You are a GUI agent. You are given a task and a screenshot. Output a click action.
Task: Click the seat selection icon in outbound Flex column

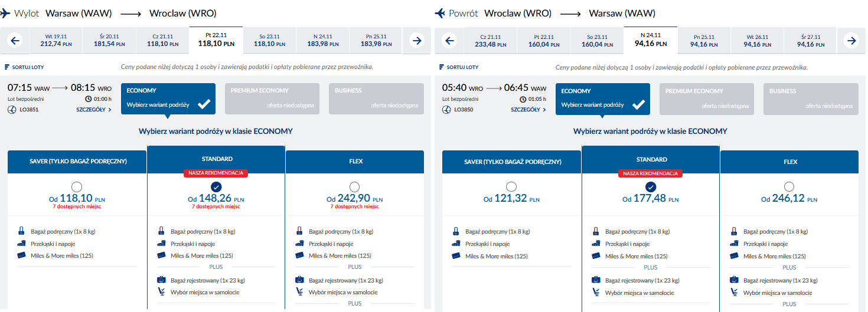[299, 292]
